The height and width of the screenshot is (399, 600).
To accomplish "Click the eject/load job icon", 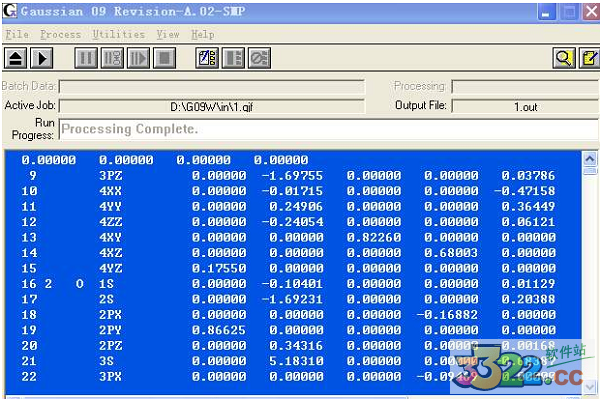I will (15, 58).
